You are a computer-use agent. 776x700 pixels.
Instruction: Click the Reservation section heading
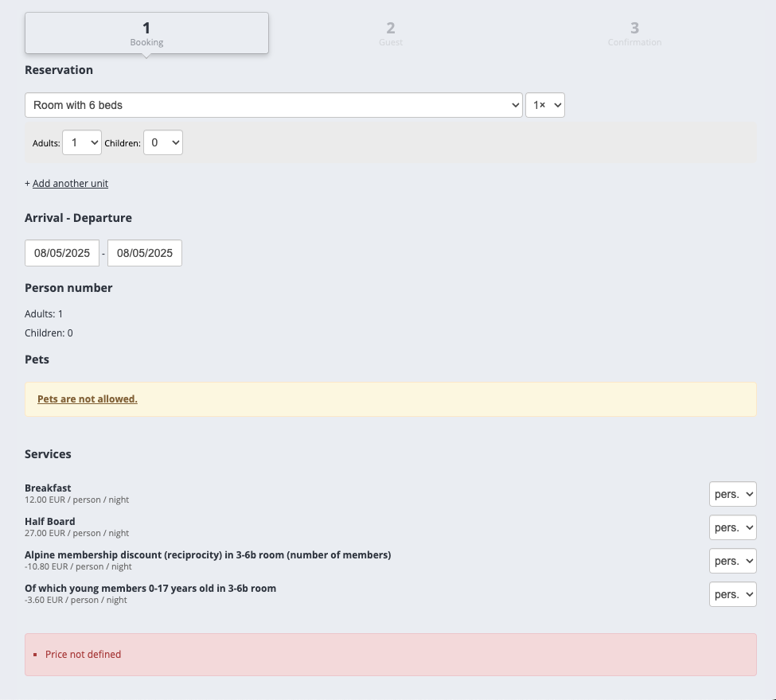(59, 70)
